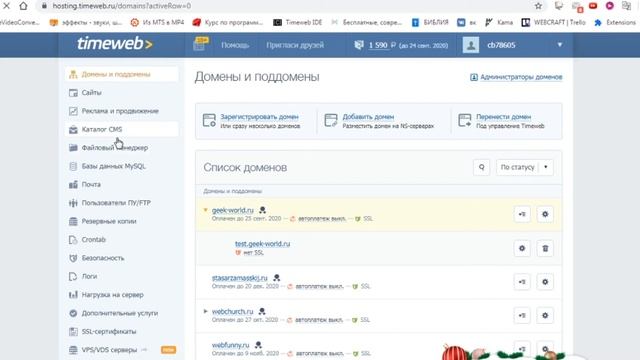
Task: Click автоплатеж выкл. under webchurch.ru
Action: pyautogui.click(x=319, y=320)
